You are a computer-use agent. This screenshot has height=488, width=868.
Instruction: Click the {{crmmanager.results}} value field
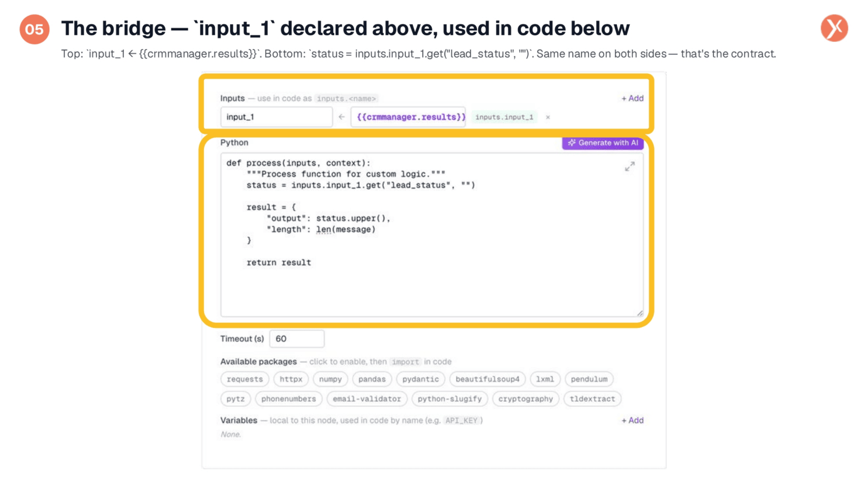click(x=408, y=117)
